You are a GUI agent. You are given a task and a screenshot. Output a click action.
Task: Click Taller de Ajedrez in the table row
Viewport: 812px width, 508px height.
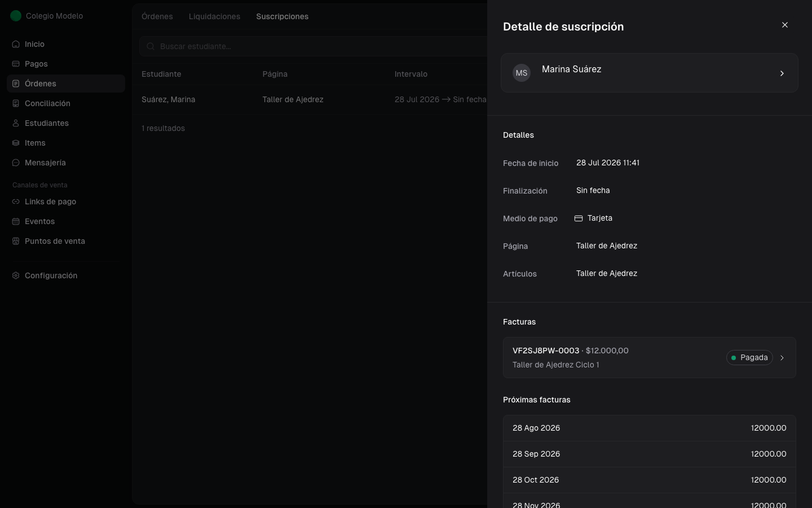[x=293, y=99]
